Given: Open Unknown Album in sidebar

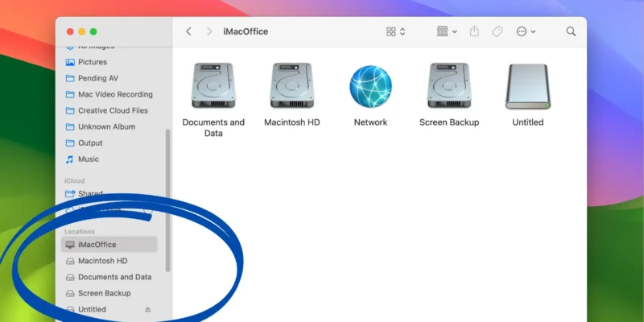Looking at the screenshot, I should [111, 127].
